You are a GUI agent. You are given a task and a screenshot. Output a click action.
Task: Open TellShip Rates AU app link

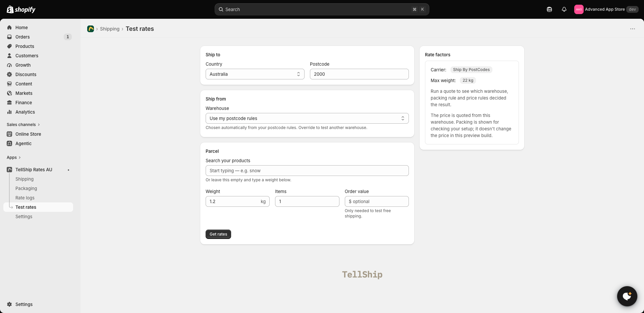34,170
